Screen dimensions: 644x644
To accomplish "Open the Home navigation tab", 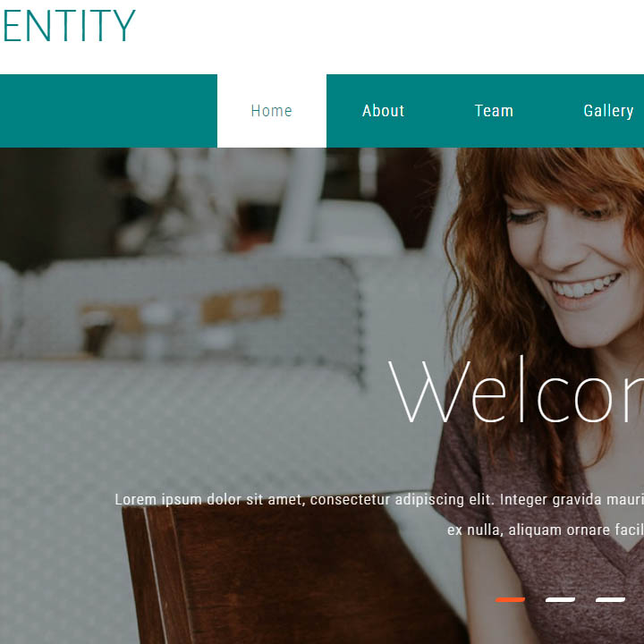I will [x=272, y=111].
